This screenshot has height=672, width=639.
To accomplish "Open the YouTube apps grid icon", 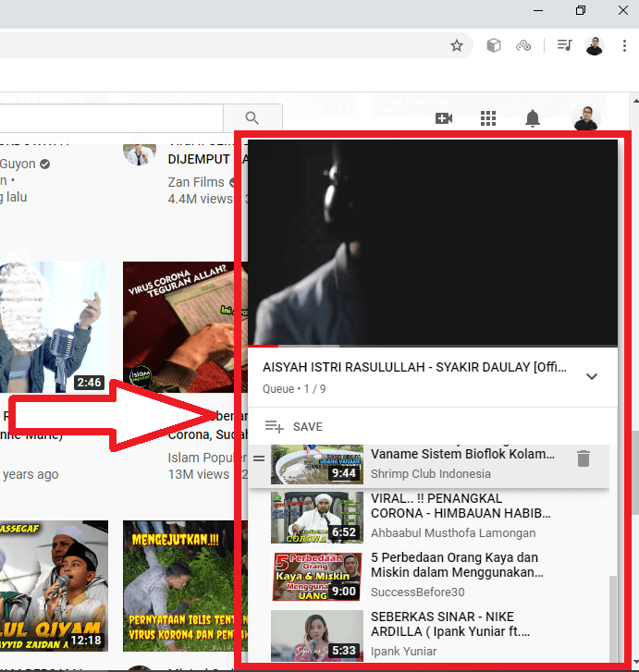I will pos(488,118).
